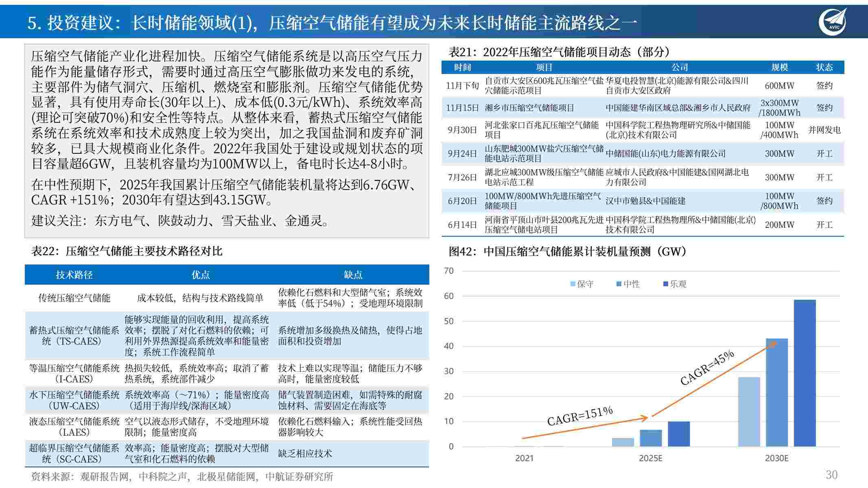This screenshot has height=488, width=868.
Task: Click the 2021 x-axis label
Action: pos(524,458)
